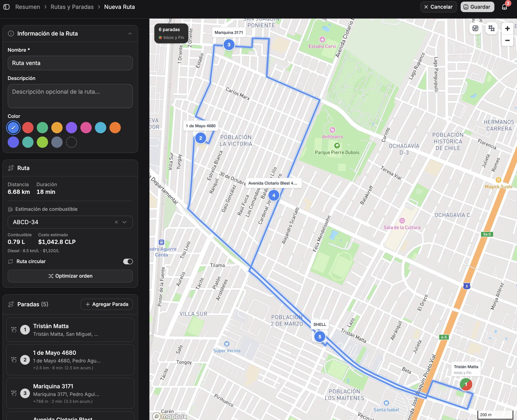Open the ABCD-34 vehicle dropdown
The width and height of the screenshot is (517, 420).
pos(125,222)
